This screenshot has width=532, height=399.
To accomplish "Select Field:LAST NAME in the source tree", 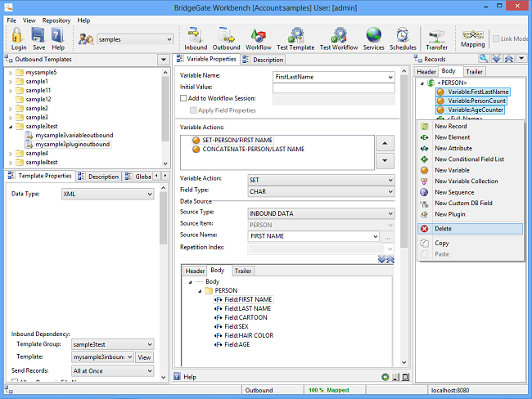I will tap(242, 308).
